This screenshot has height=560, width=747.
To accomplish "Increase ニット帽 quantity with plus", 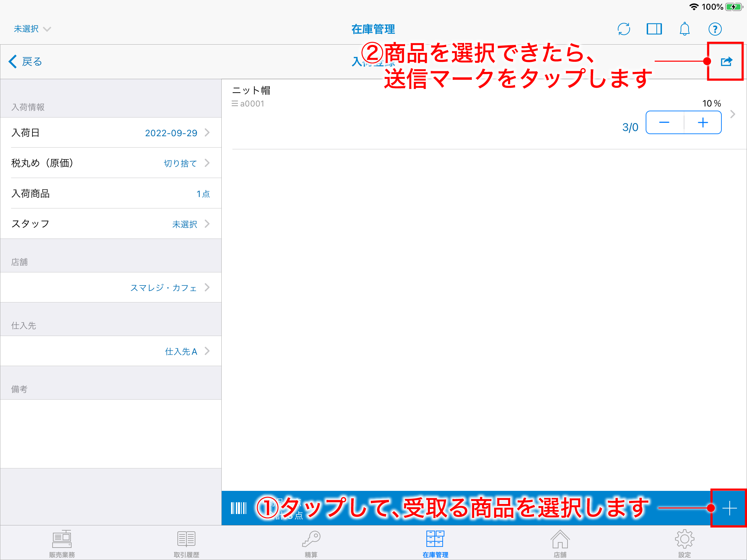I will click(x=703, y=122).
